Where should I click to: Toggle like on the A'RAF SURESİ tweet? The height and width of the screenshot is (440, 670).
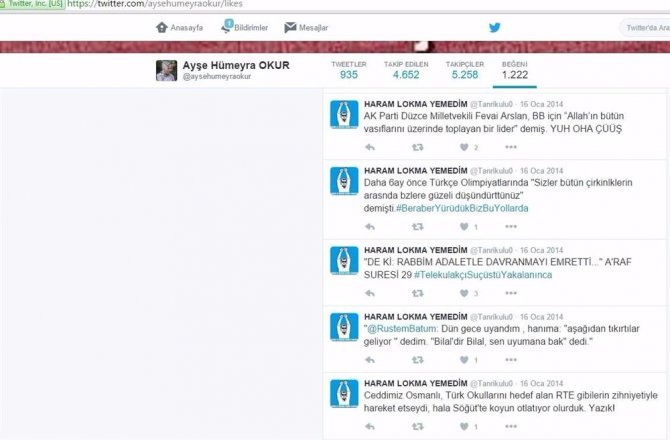462,293
